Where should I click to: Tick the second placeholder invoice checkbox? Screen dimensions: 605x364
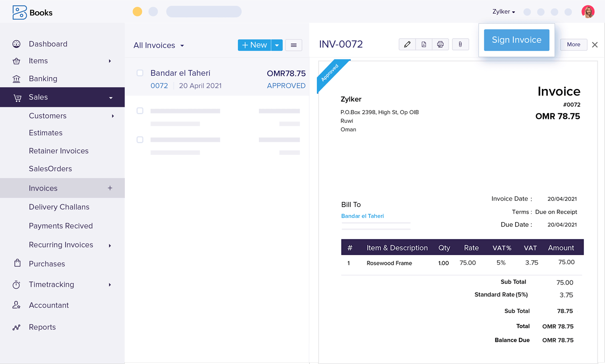coord(140,111)
